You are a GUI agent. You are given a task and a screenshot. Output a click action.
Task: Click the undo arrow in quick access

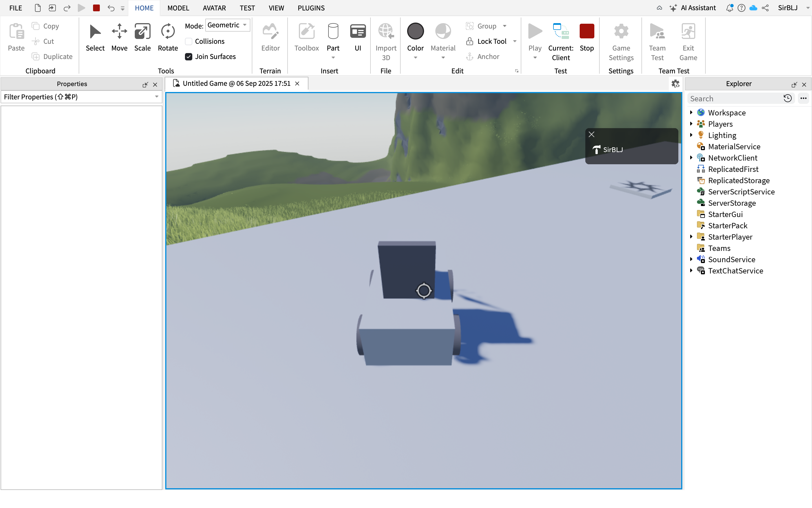coord(111,8)
